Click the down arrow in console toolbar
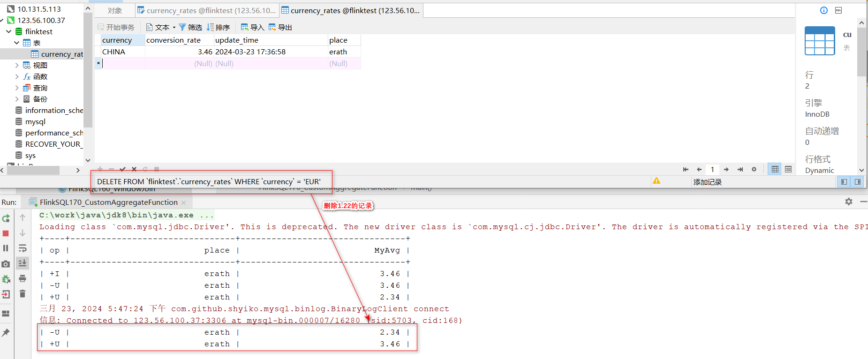Screen dimensions: 868x359 tap(23, 233)
